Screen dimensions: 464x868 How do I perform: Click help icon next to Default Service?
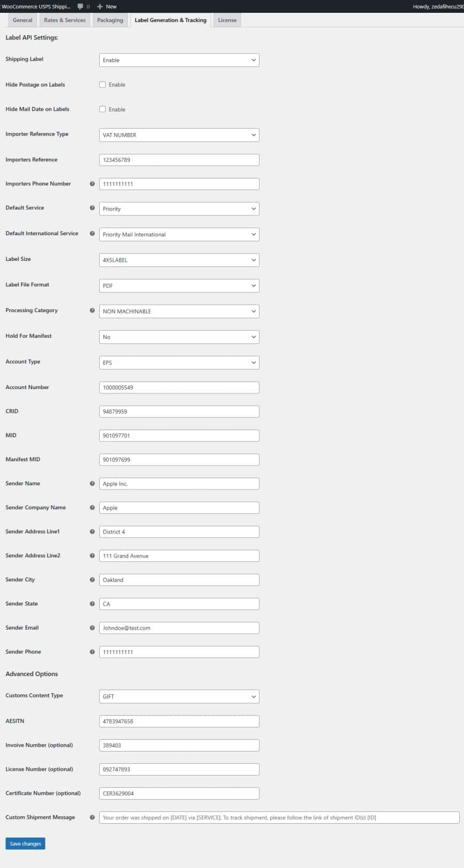(92, 208)
